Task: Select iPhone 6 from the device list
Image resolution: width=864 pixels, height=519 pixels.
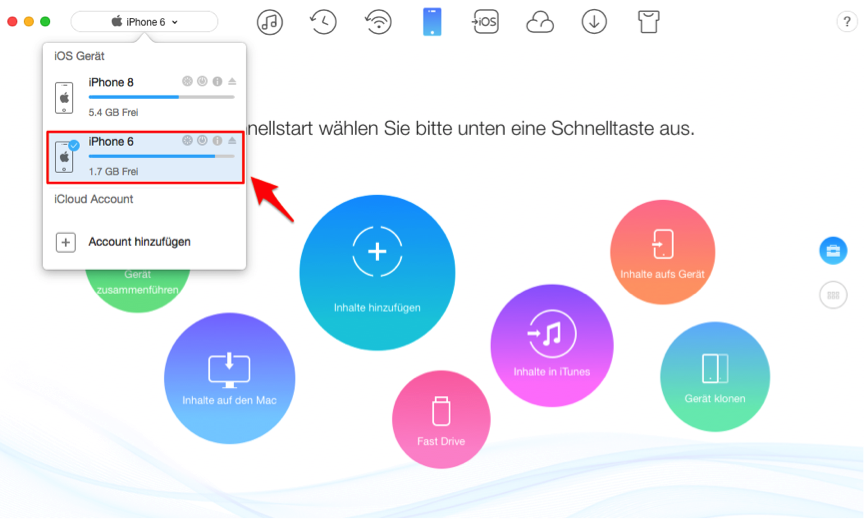Action: [x=145, y=157]
